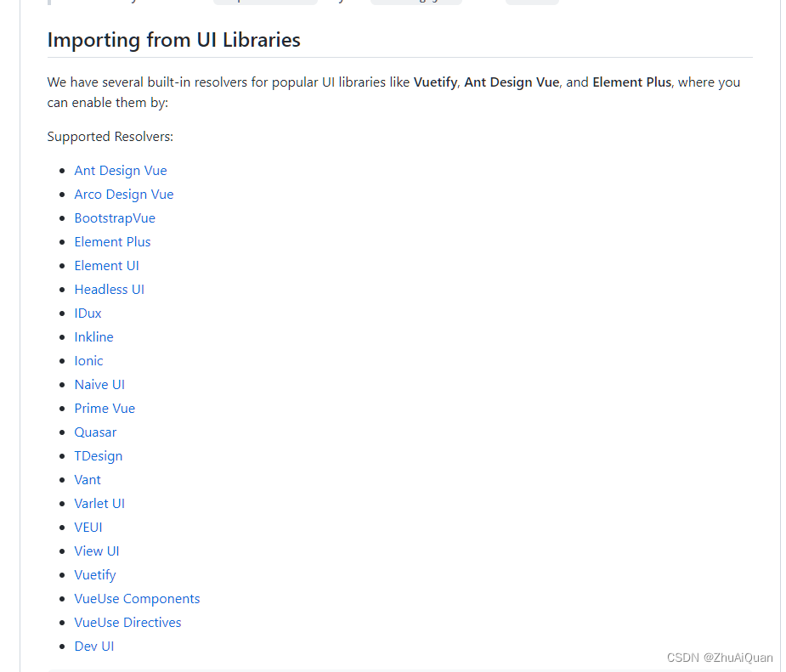Open the View UI link

(x=97, y=551)
